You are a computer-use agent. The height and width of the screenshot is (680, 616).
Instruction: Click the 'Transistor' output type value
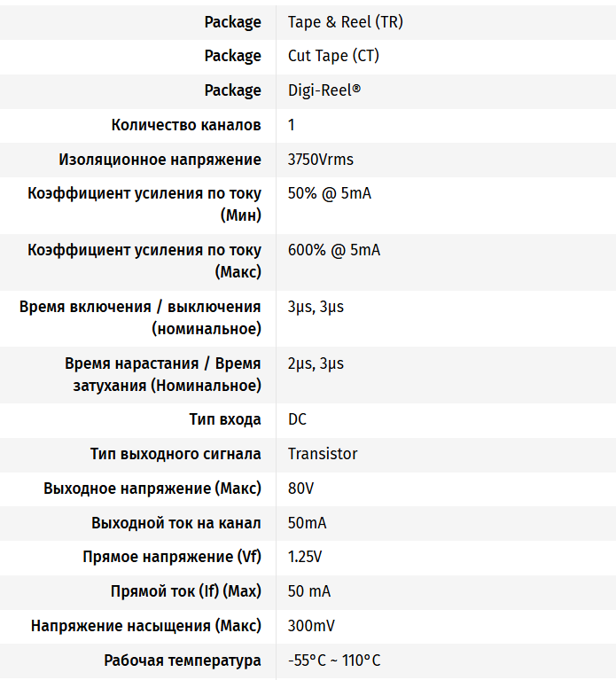323,454
